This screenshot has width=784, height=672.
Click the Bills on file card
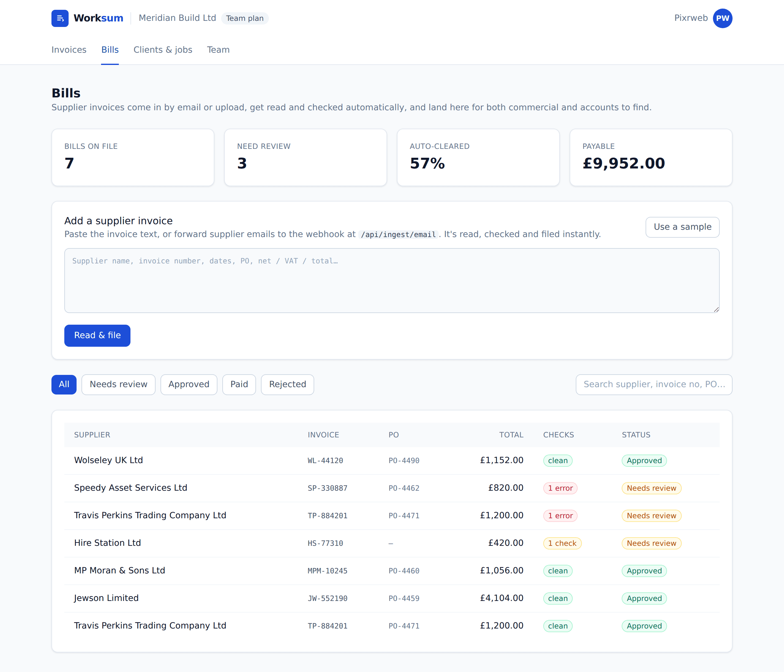[133, 157]
